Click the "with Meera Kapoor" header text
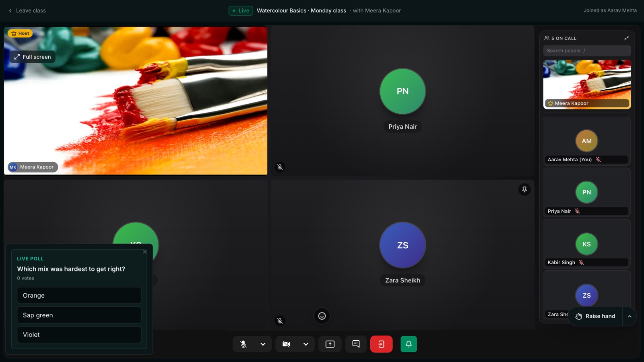This screenshot has width=644, height=362. coord(377,10)
